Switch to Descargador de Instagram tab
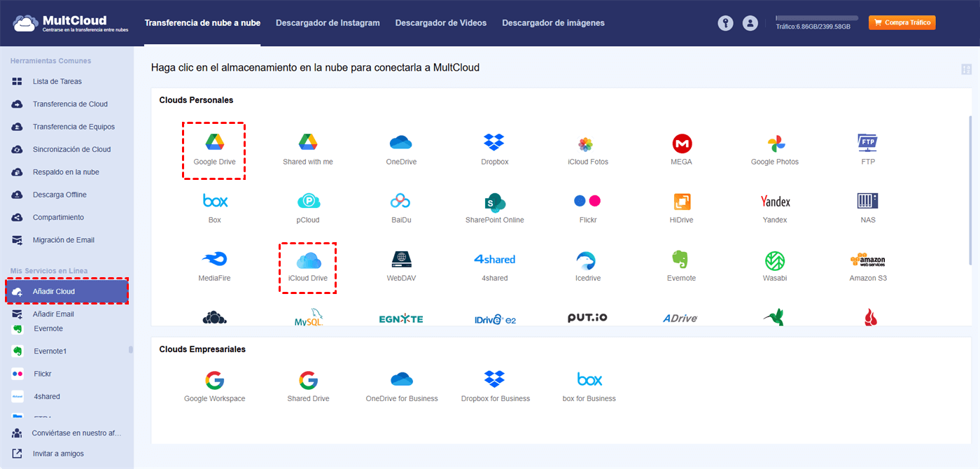Image resolution: width=980 pixels, height=469 pixels. click(328, 23)
